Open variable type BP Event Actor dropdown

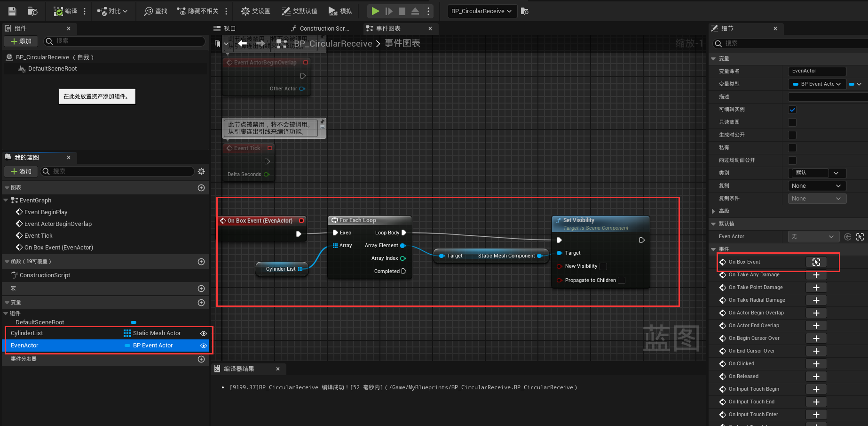pos(817,84)
